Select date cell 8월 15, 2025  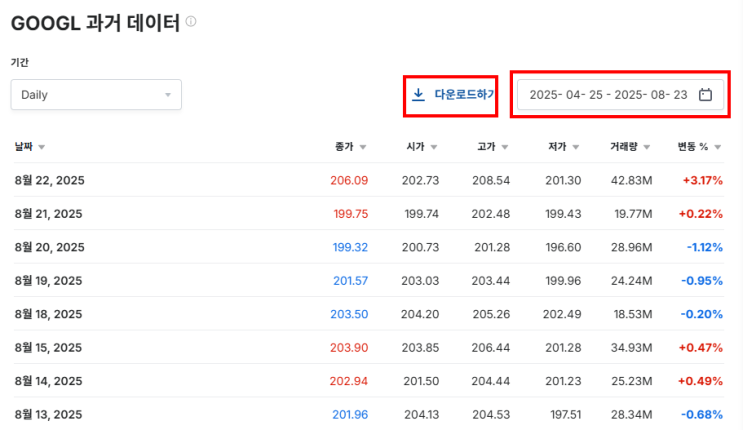pyautogui.click(x=48, y=348)
